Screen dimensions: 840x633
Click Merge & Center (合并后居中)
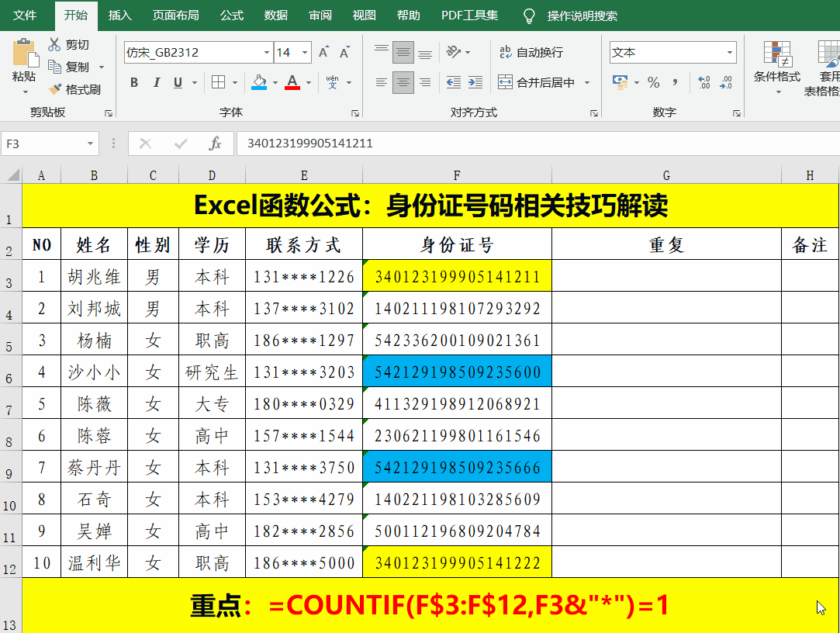536,82
